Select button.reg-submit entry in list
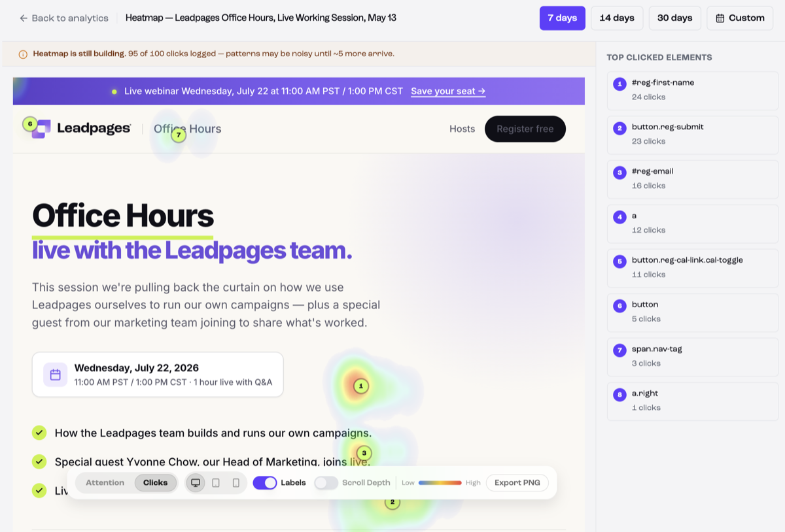The width and height of the screenshot is (785, 532). pyautogui.click(x=693, y=134)
